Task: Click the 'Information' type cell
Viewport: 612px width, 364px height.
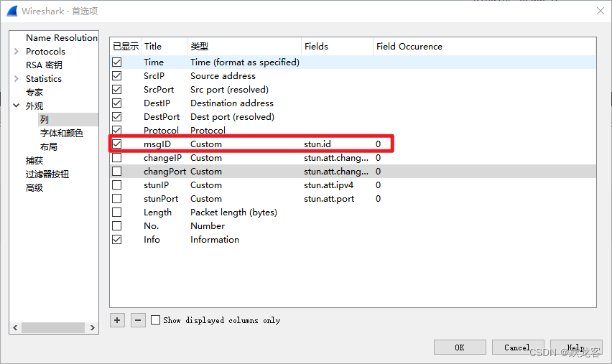Action: tap(215, 240)
